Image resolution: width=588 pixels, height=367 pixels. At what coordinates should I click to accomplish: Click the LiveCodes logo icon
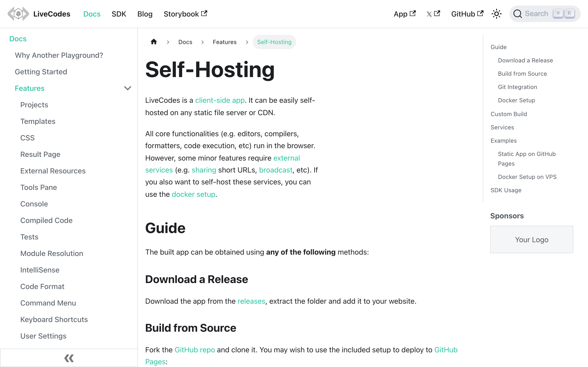18,14
